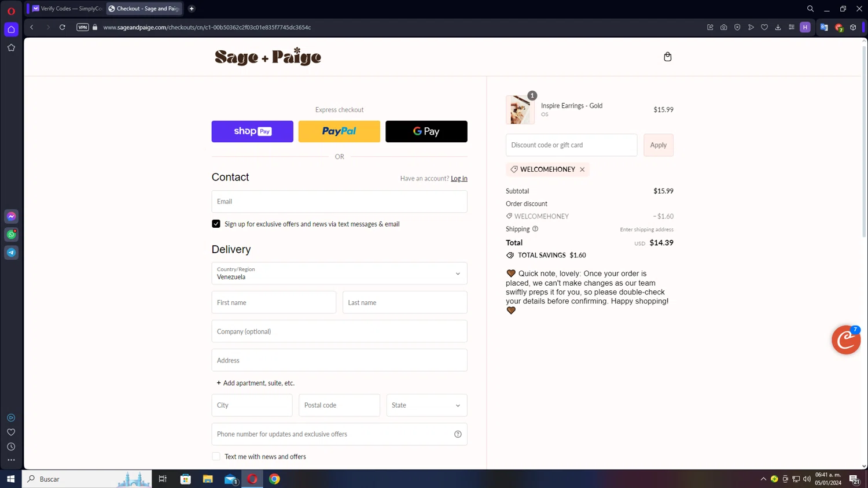Click the site lock security icon
This screenshot has height=488, width=868.
(95, 27)
